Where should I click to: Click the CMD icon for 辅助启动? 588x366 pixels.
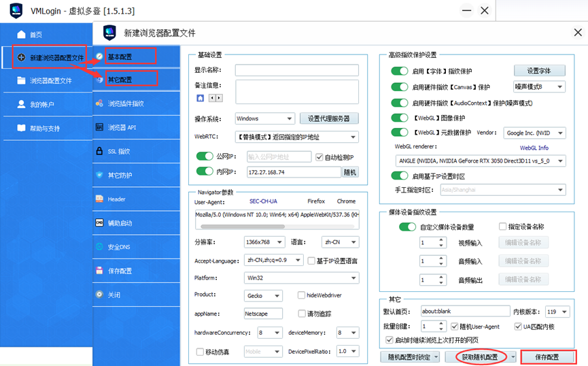[x=99, y=222]
